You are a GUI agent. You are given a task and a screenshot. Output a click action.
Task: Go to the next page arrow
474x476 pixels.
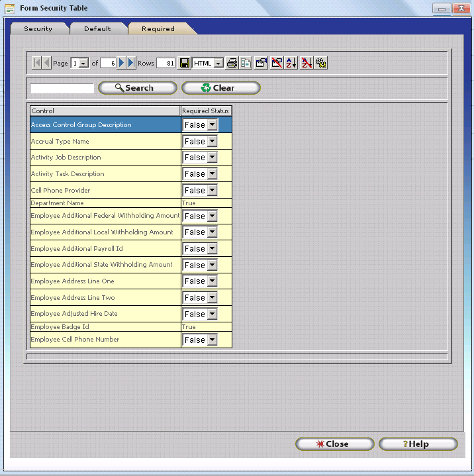(122, 63)
